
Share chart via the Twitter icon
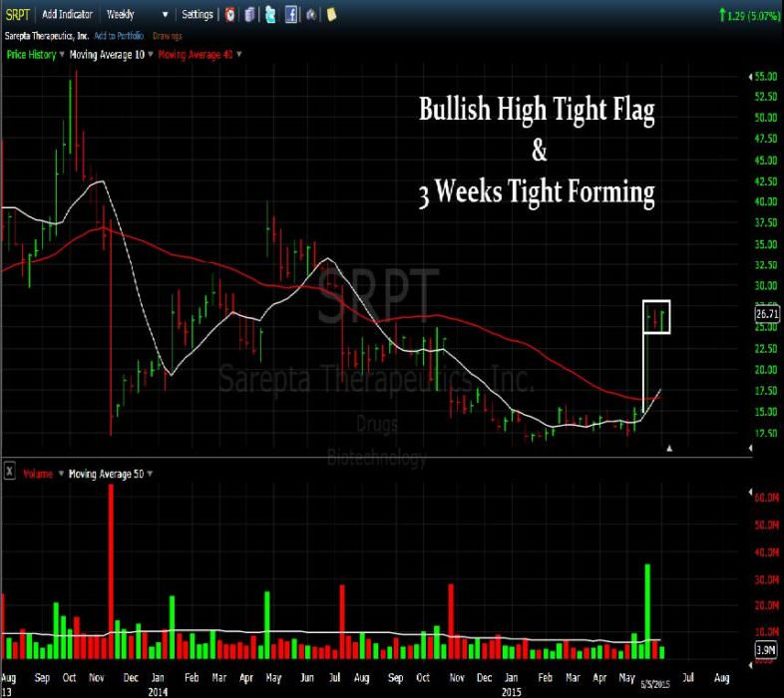270,15
